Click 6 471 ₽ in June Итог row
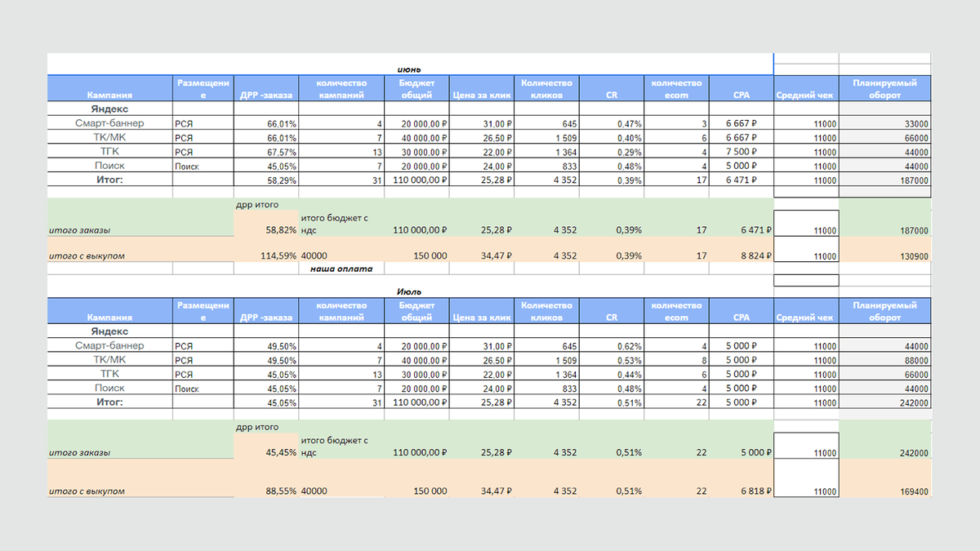 coord(741,180)
